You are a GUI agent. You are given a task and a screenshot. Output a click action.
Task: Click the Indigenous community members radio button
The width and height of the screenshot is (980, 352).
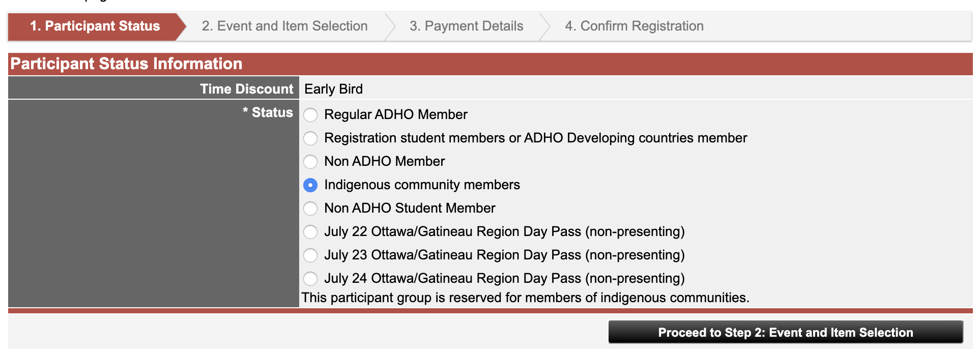click(x=310, y=185)
